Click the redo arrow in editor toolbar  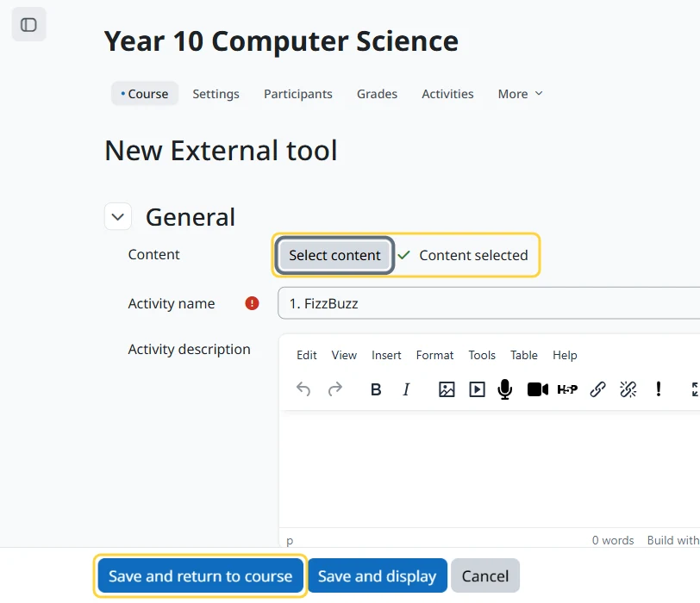click(x=334, y=389)
